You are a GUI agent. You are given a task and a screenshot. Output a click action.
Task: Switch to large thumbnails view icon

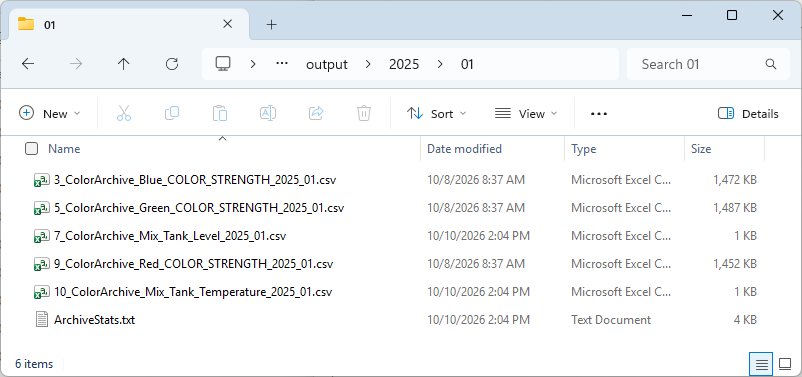pyautogui.click(x=785, y=364)
